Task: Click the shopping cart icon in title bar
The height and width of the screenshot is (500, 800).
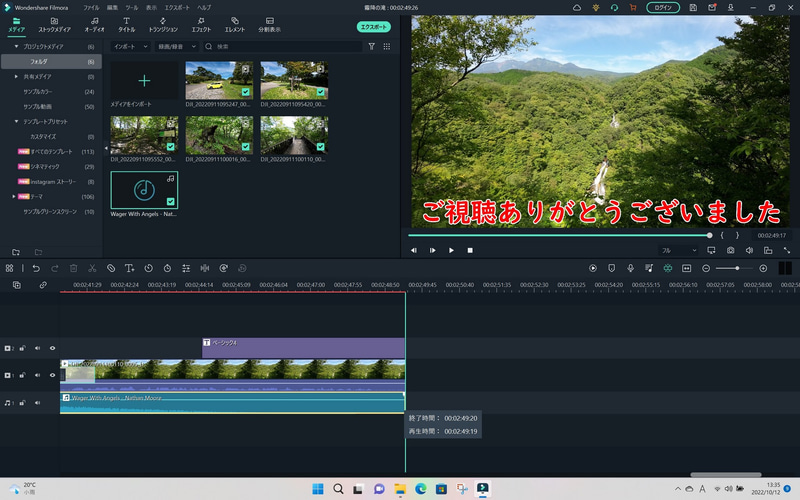Action: [x=633, y=8]
